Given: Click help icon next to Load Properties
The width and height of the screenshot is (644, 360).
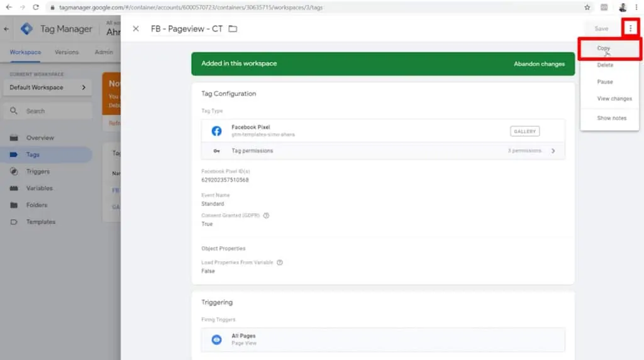Looking at the screenshot, I should point(280,263).
